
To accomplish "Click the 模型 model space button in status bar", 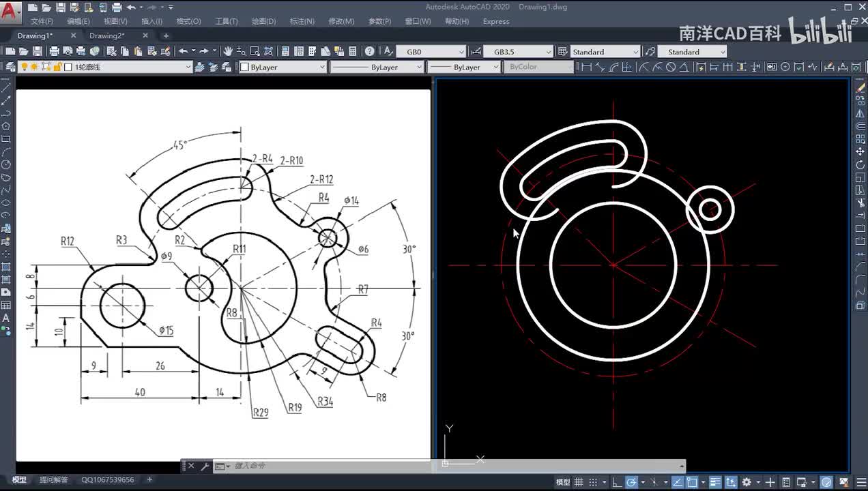I will [563, 482].
